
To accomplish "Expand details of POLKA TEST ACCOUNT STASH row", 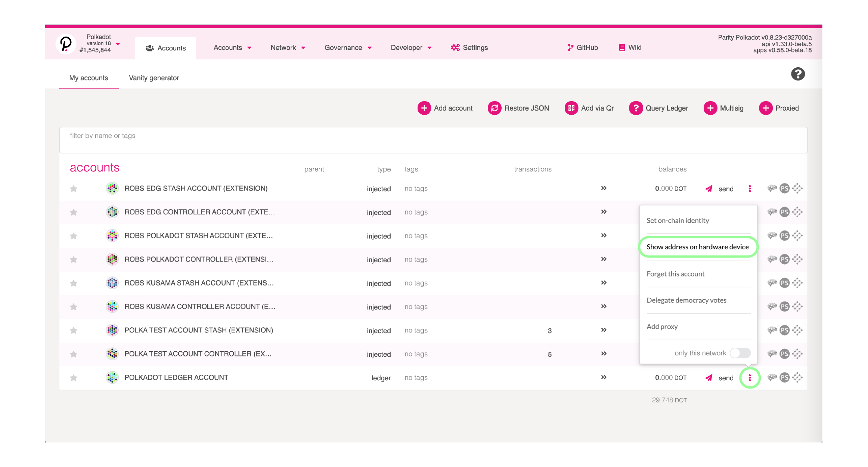I will [604, 330].
